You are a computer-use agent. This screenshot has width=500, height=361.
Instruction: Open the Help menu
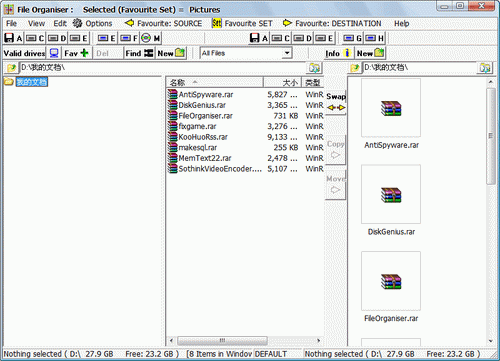click(x=402, y=24)
